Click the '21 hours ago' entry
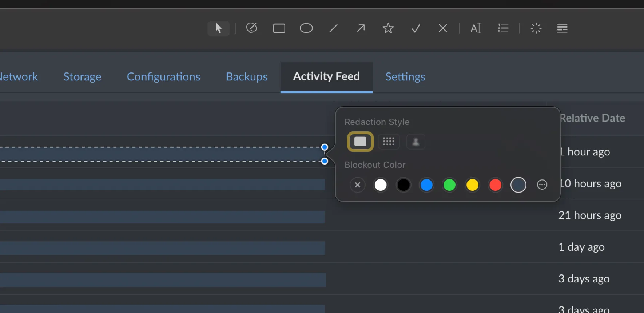The width and height of the screenshot is (644, 313). click(x=590, y=215)
